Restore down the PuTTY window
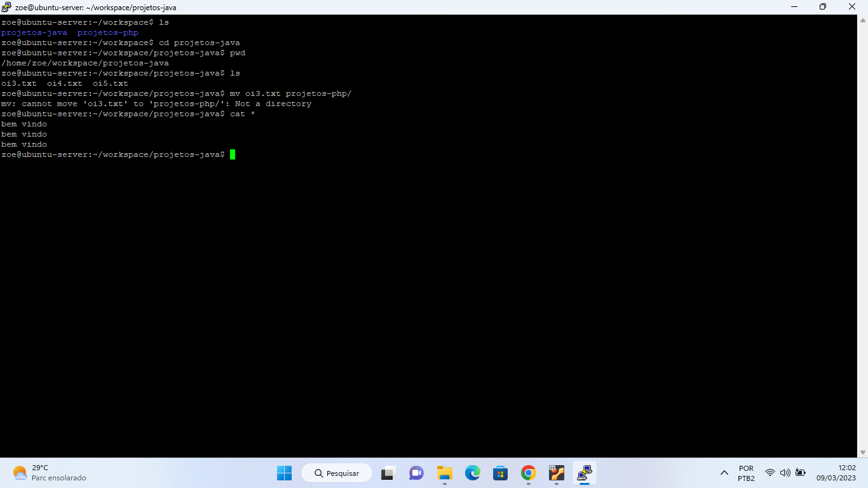The width and height of the screenshot is (868, 488). point(823,7)
